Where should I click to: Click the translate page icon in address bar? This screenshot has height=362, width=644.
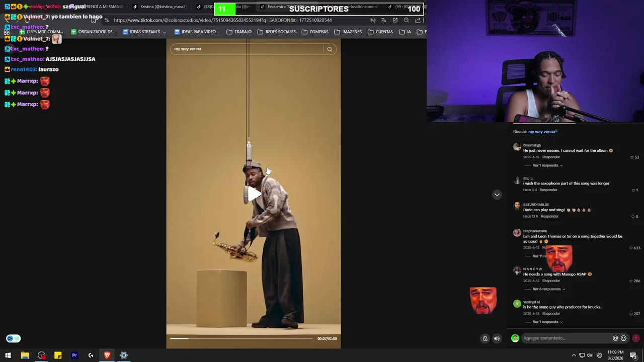coord(383,20)
